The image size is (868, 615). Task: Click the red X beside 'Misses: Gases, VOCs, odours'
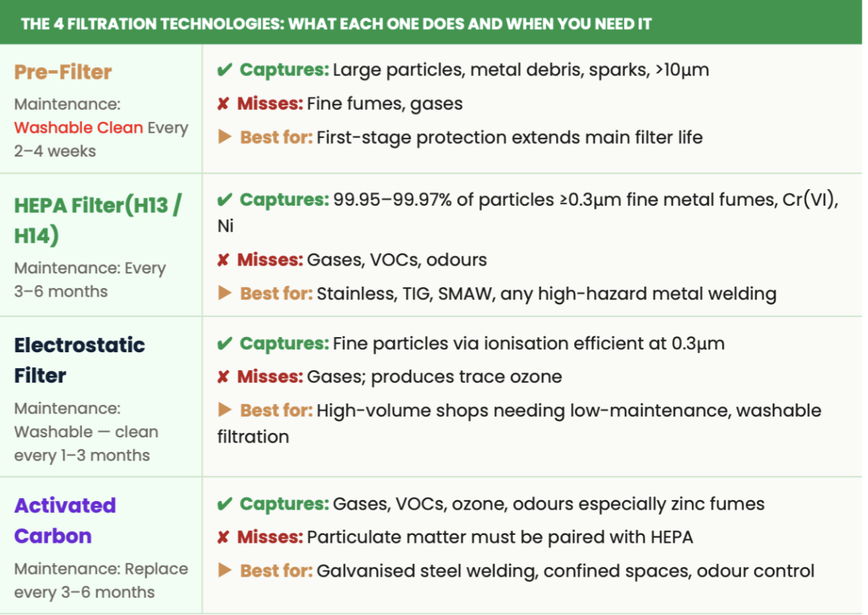click(223, 260)
